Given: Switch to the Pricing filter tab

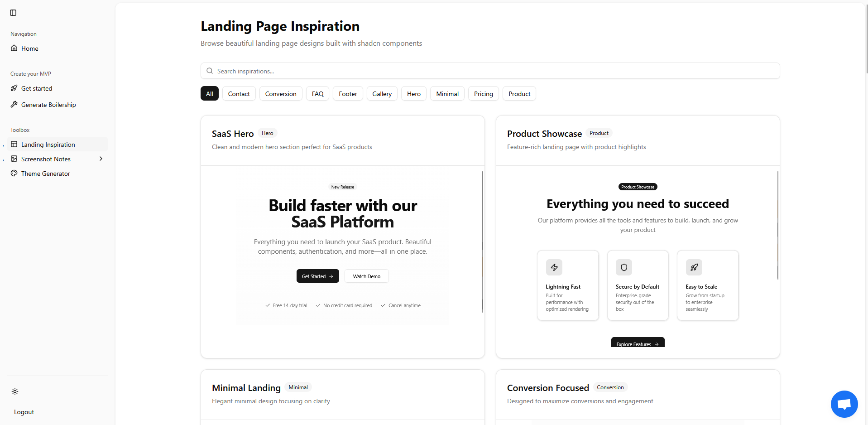Looking at the screenshot, I should pos(483,93).
